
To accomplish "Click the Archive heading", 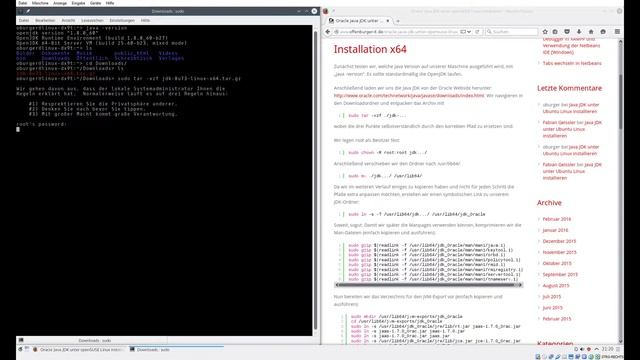I will [549, 203].
